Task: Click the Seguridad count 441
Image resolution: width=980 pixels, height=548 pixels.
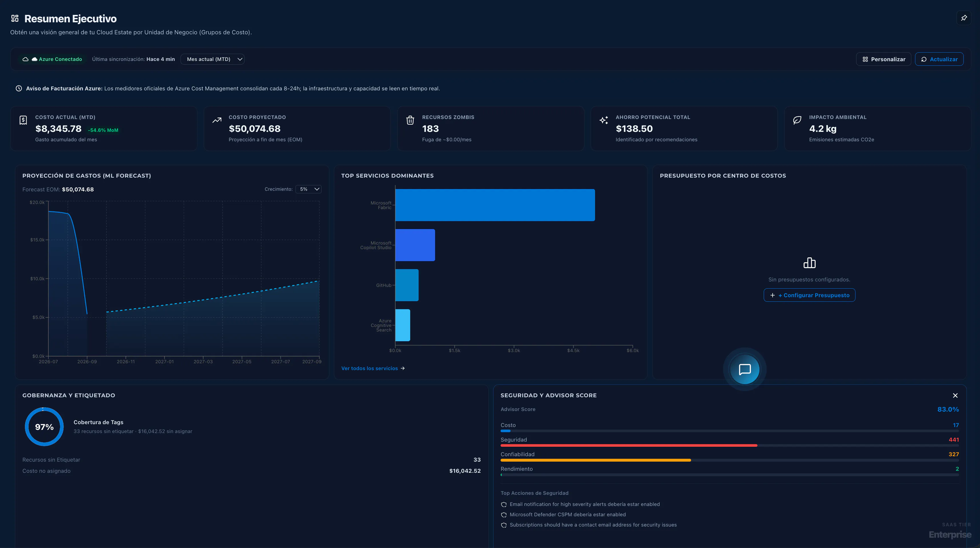Action: (x=953, y=440)
